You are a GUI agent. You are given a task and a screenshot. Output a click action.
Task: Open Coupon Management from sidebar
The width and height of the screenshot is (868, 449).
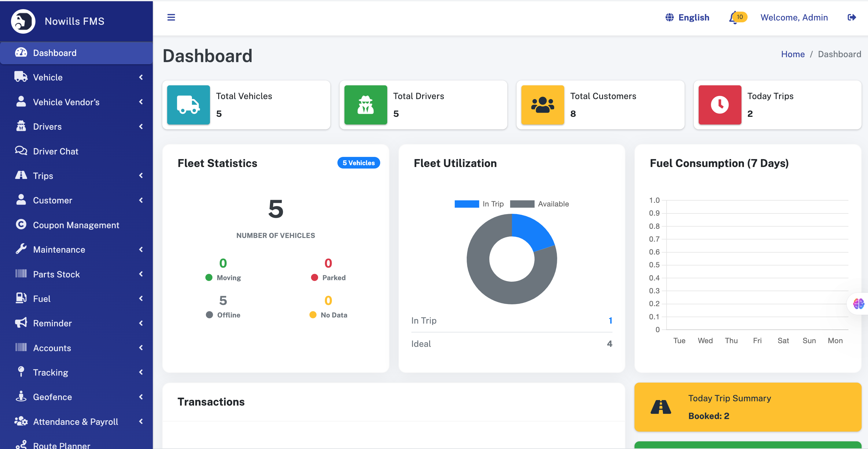tap(76, 225)
